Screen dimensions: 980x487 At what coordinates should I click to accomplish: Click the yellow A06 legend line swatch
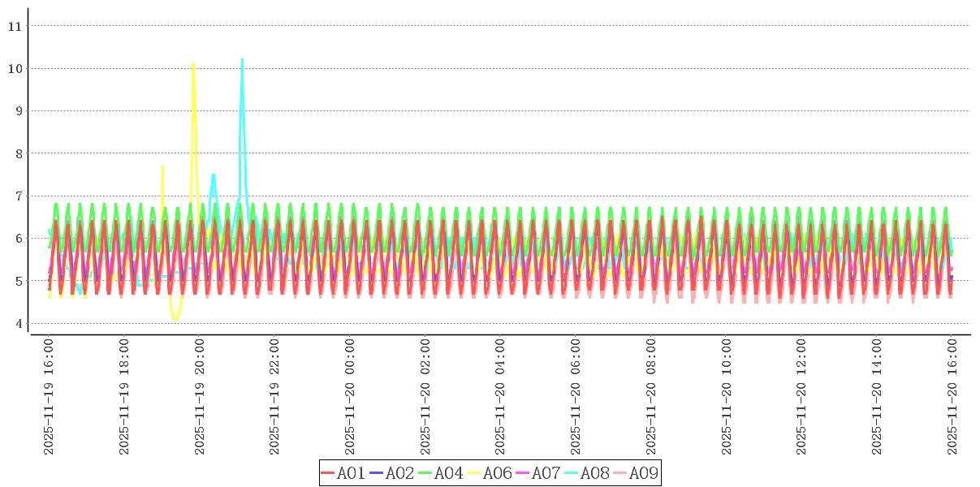474,473
